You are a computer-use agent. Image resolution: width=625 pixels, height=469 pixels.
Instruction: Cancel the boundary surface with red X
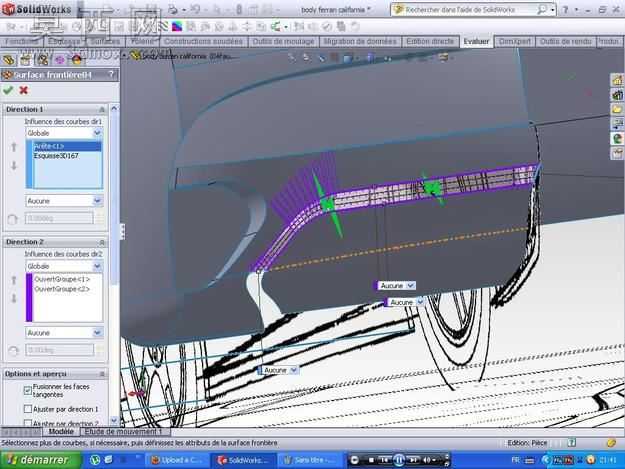coord(24,90)
